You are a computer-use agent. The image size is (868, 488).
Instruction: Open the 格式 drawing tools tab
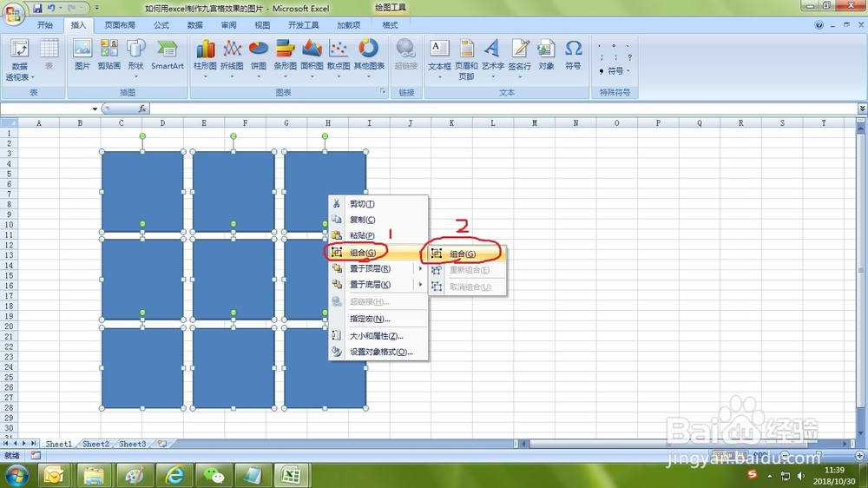(x=390, y=25)
